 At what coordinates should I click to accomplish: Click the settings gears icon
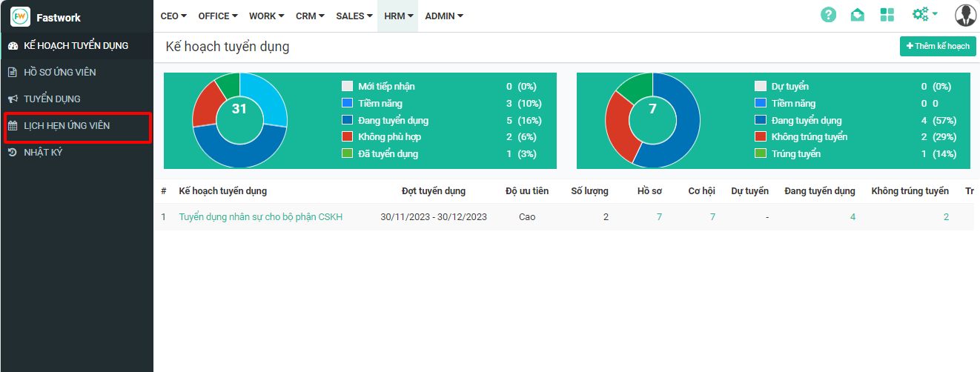[921, 15]
